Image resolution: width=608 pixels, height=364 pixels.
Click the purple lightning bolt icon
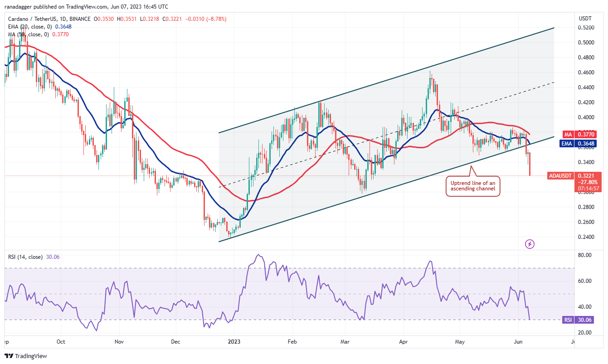coord(530,244)
